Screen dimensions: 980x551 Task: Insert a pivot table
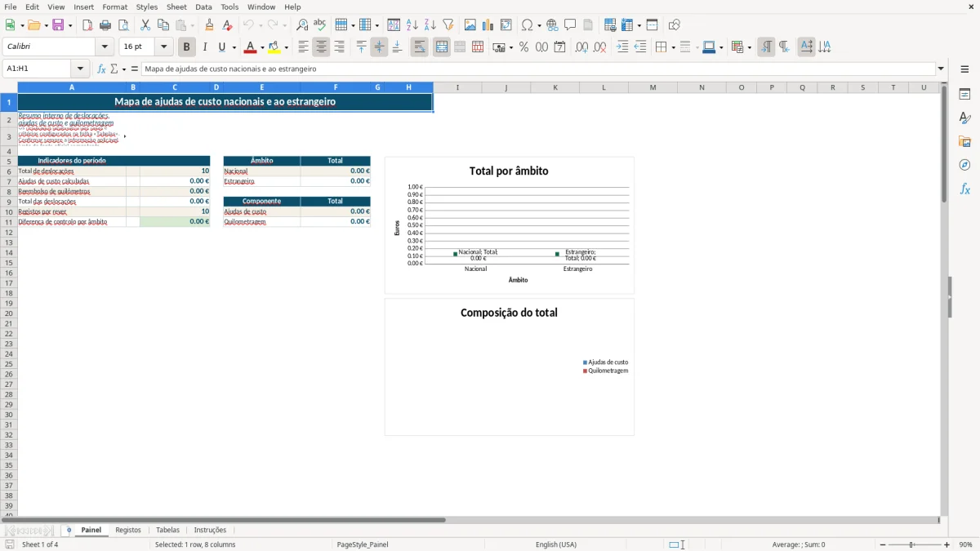tap(506, 25)
